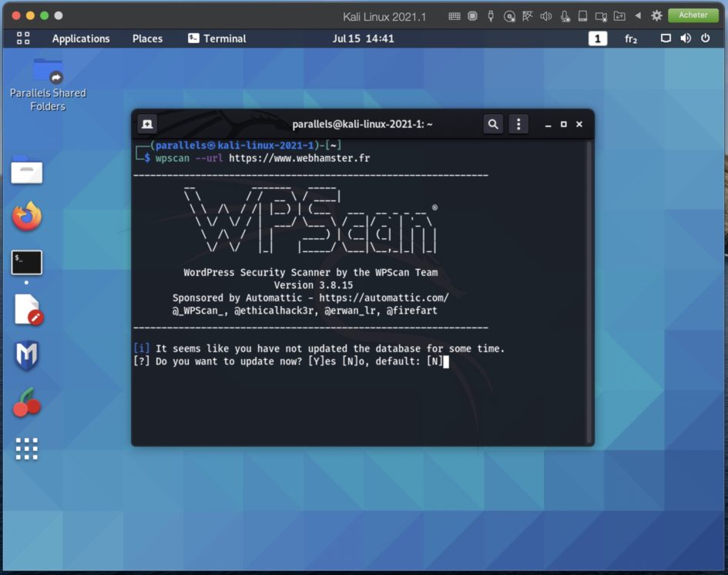Open the power menu icon

coord(705,38)
